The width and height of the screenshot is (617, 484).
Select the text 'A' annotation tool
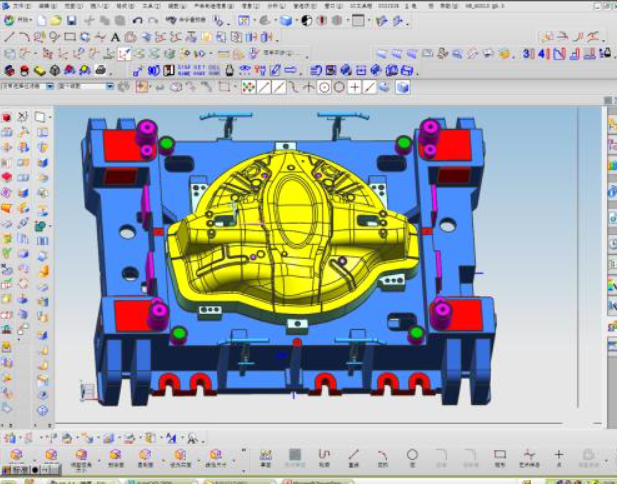point(115,37)
